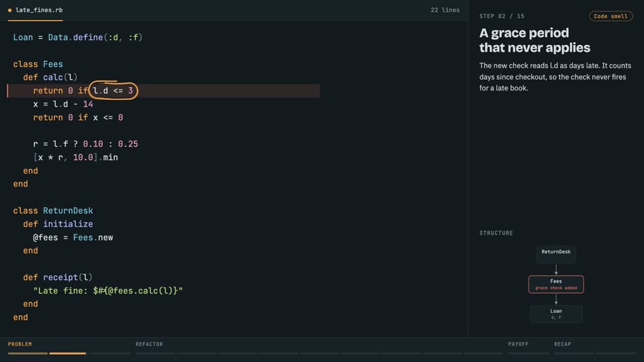Click the "Late fine:" string line

[x=108, y=290]
